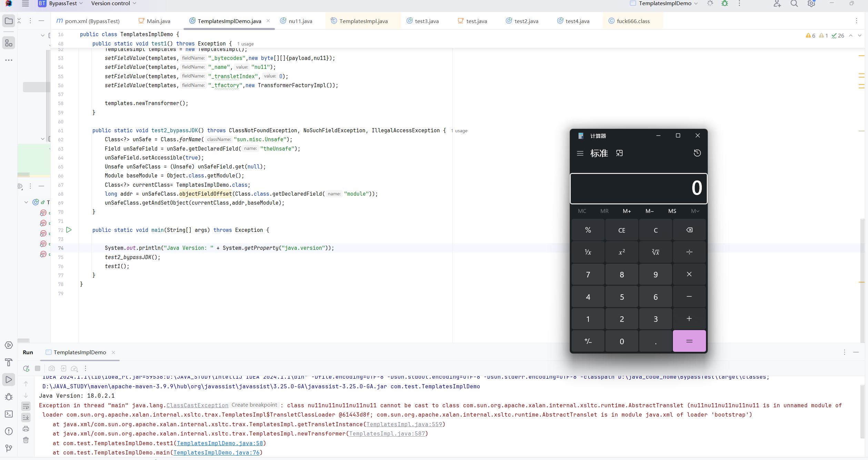Click the calculator backspace key
Viewport: 868px width, 460px height.
689,230
